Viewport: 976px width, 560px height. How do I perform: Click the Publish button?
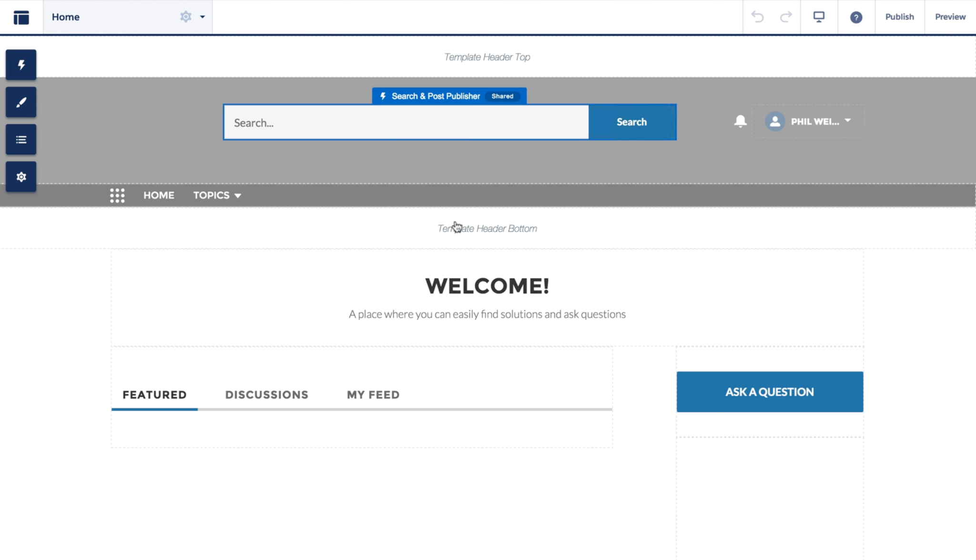[899, 17]
